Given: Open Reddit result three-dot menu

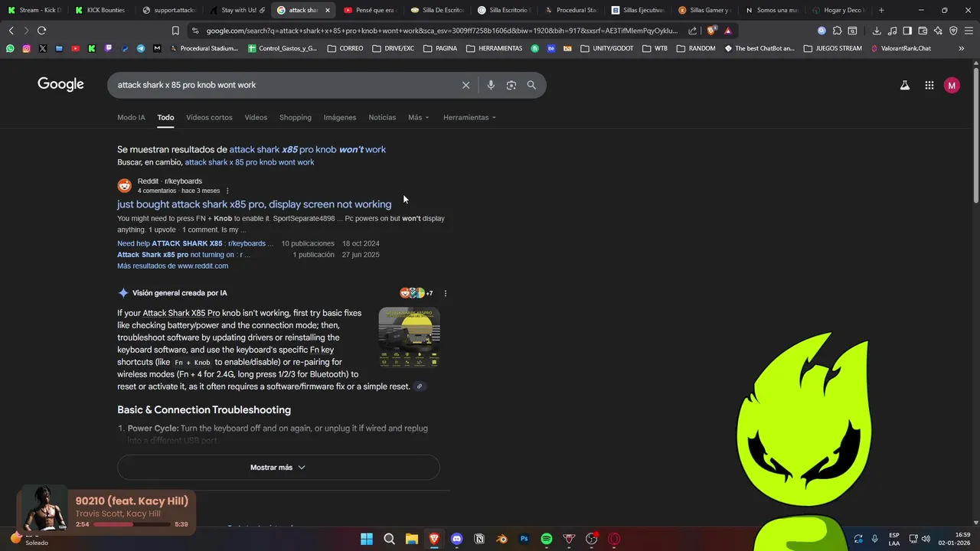Looking at the screenshot, I should [x=227, y=191].
